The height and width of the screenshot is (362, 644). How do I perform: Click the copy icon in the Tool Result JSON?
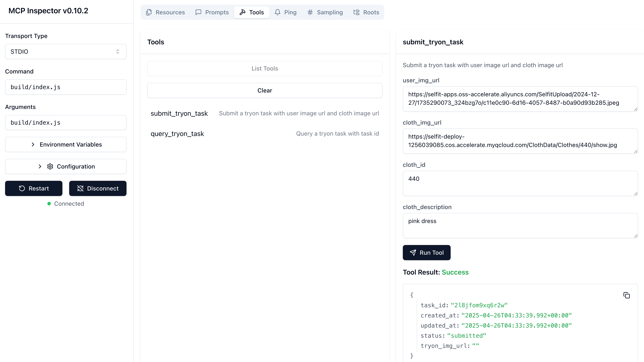[626, 295]
